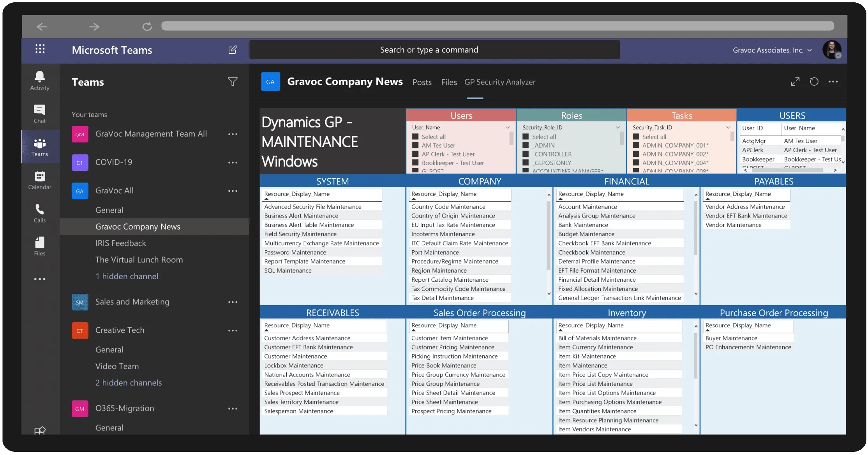Open the Gravoc Associates, Inc. organization dropdown
The image size is (868, 455).
(x=771, y=50)
